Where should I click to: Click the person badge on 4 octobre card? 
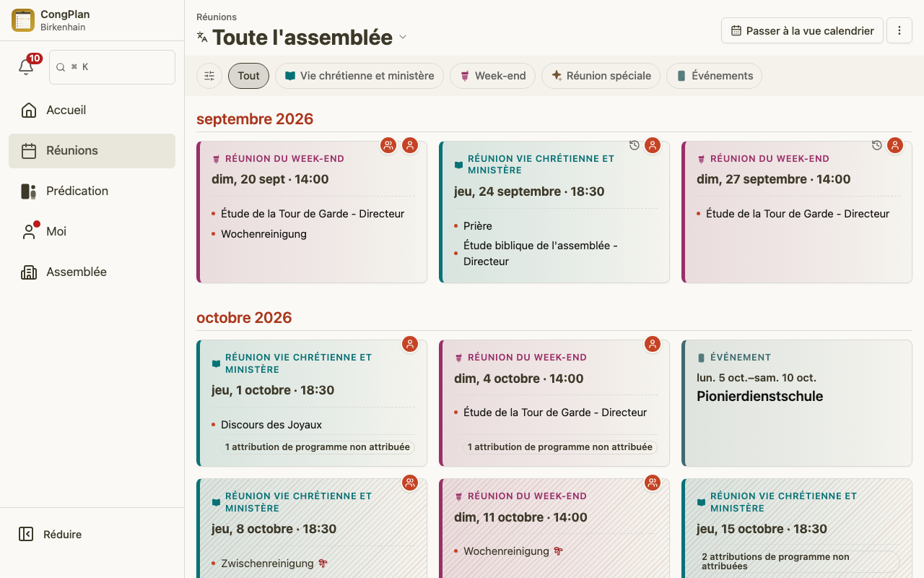click(x=653, y=344)
